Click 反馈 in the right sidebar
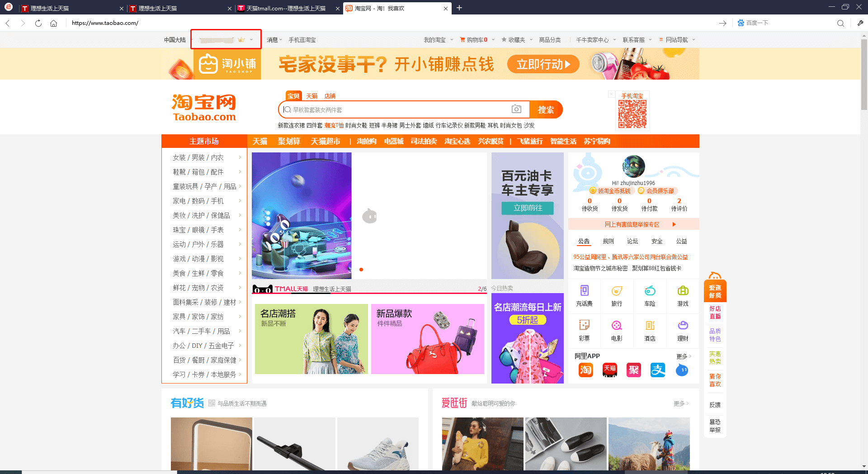 [x=715, y=405]
